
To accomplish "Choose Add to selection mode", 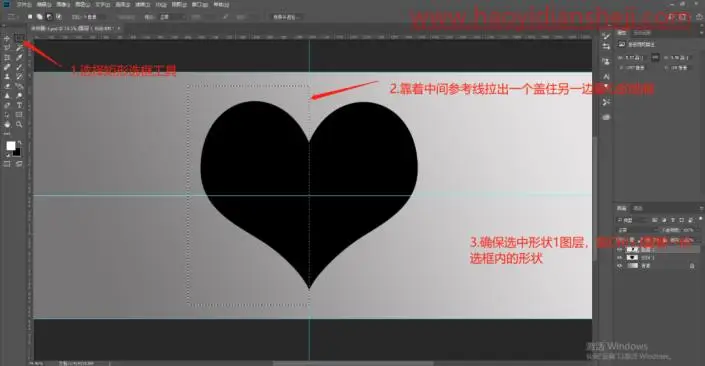I will click(x=40, y=17).
